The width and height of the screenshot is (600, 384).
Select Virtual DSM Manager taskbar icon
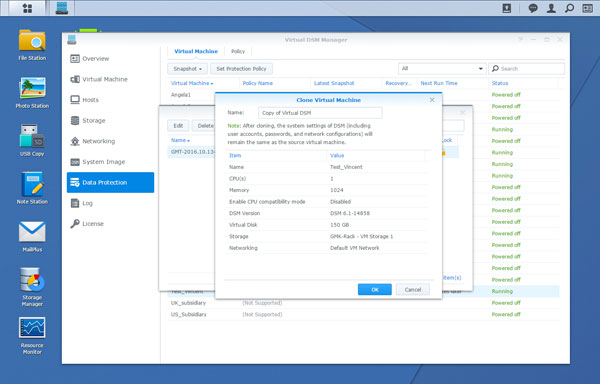(62, 8)
